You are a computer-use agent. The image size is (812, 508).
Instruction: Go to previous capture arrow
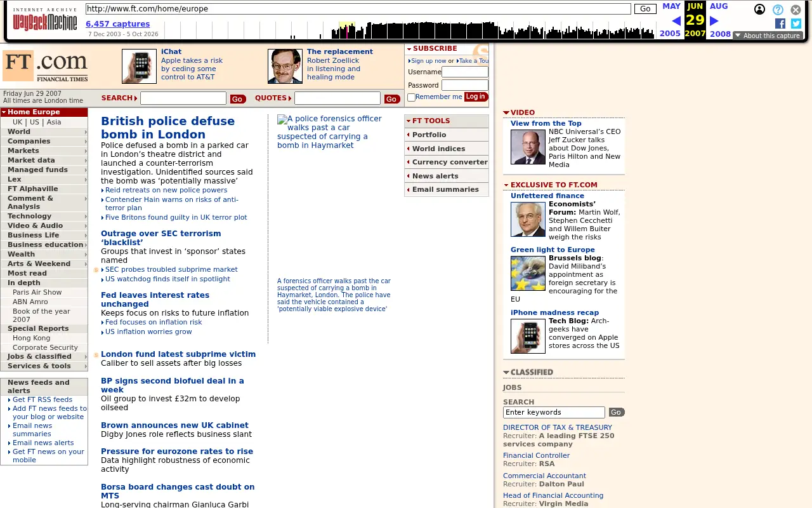pos(676,21)
